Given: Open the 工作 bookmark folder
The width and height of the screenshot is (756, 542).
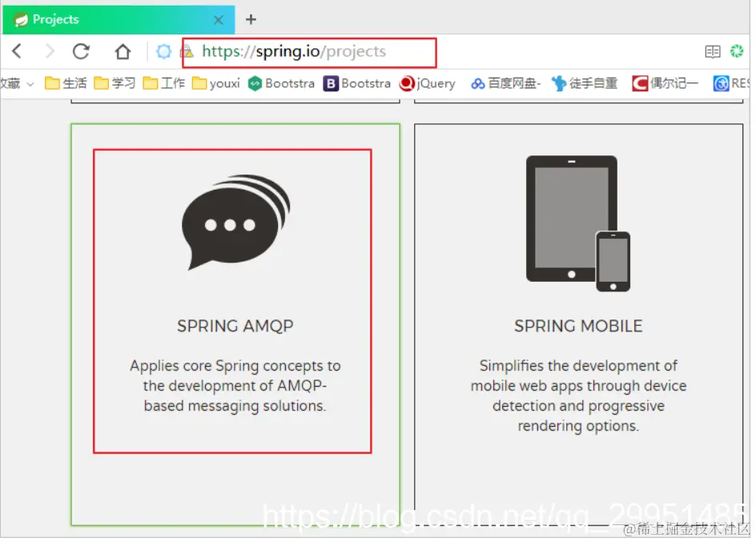Looking at the screenshot, I should point(164,83).
